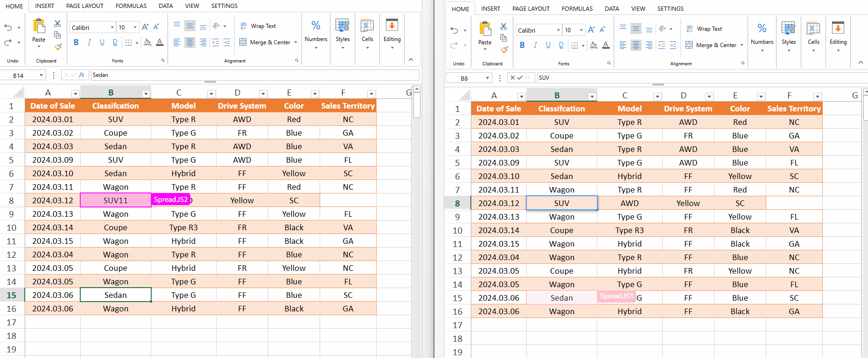Viewport: 868px width, 358px height.
Task: Click the font color swatch in left workbook
Action: 160,42
